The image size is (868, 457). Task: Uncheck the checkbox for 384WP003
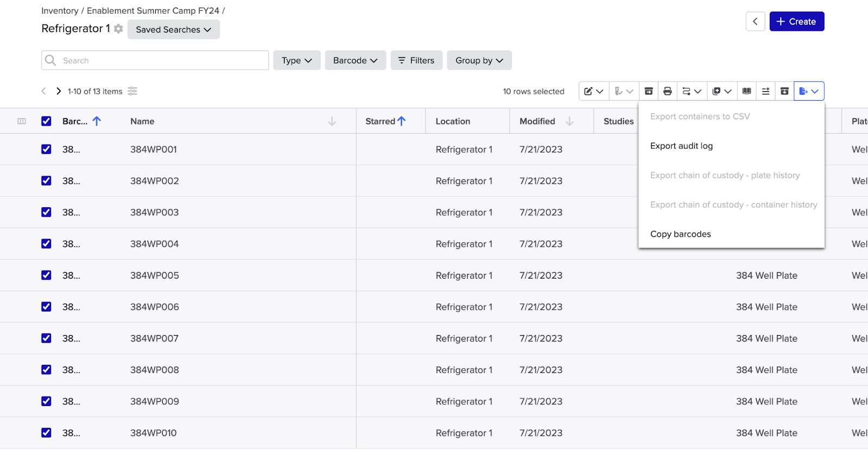point(46,213)
